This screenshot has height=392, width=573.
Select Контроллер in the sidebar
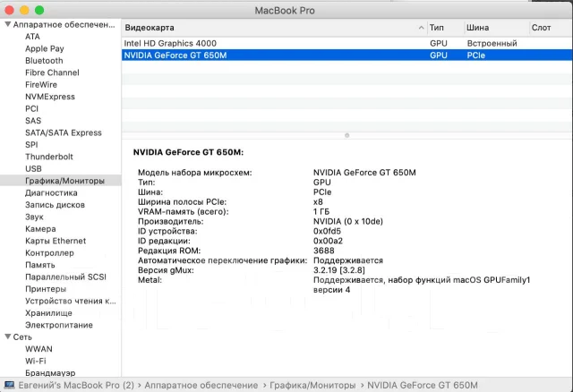pyautogui.click(x=49, y=252)
